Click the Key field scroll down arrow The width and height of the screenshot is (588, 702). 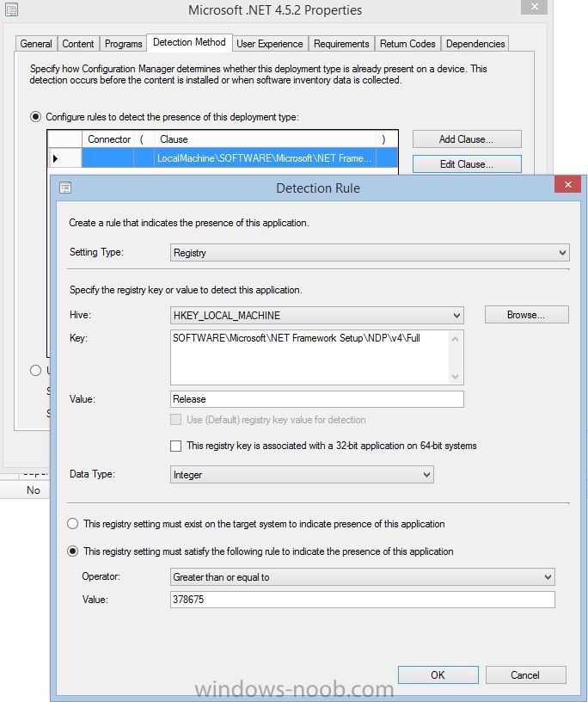point(456,376)
